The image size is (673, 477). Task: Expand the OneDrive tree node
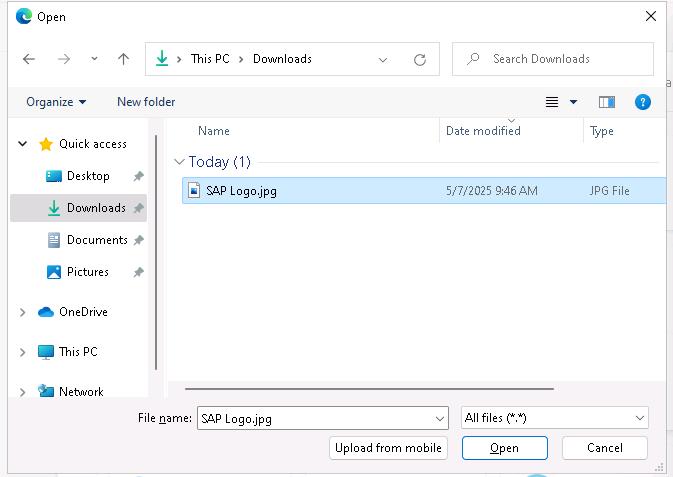[23, 312]
